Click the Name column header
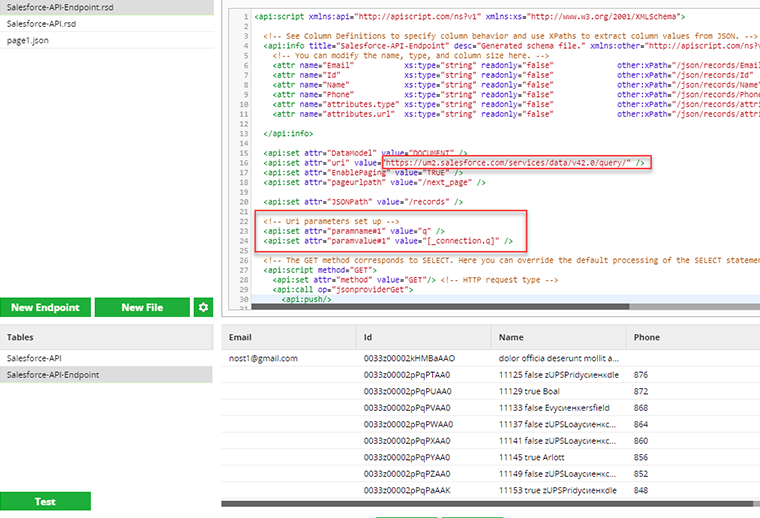This screenshot has height=518, width=760. 558,337
